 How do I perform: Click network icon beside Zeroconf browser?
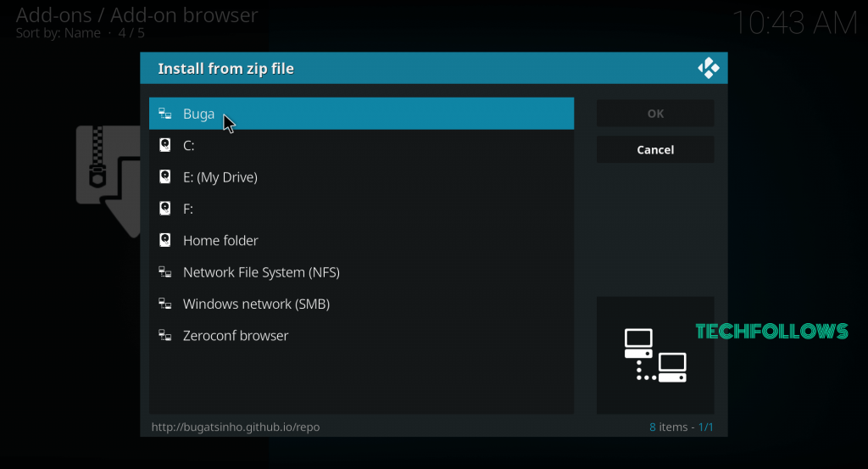[x=165, y=335]
